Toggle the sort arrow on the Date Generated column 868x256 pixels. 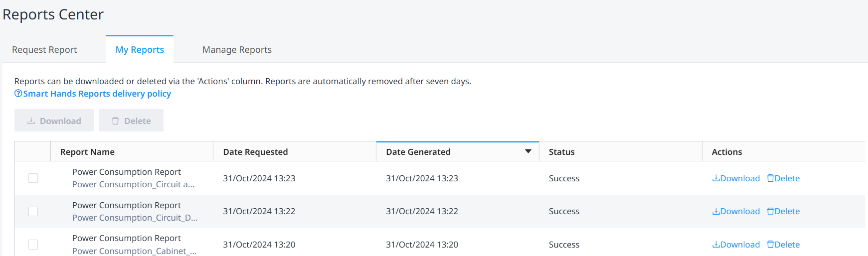(x=528, y=151)
